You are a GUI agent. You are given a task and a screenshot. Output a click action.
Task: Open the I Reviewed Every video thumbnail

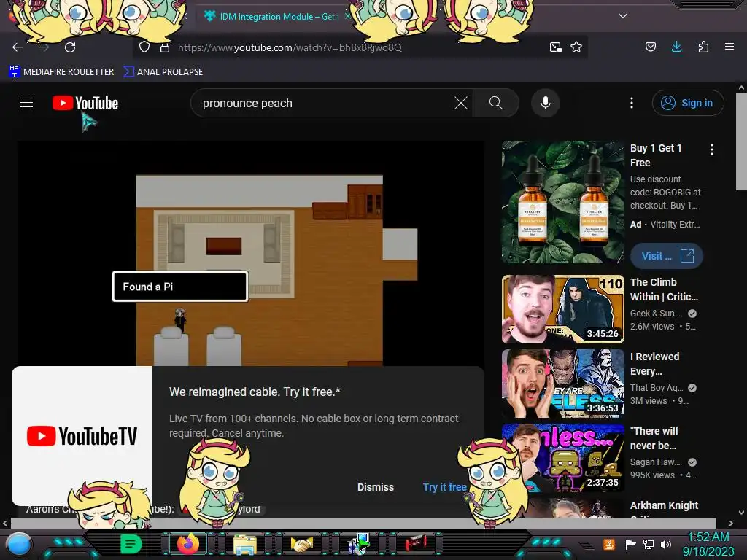pyautogui.click(x=562, y=384)
